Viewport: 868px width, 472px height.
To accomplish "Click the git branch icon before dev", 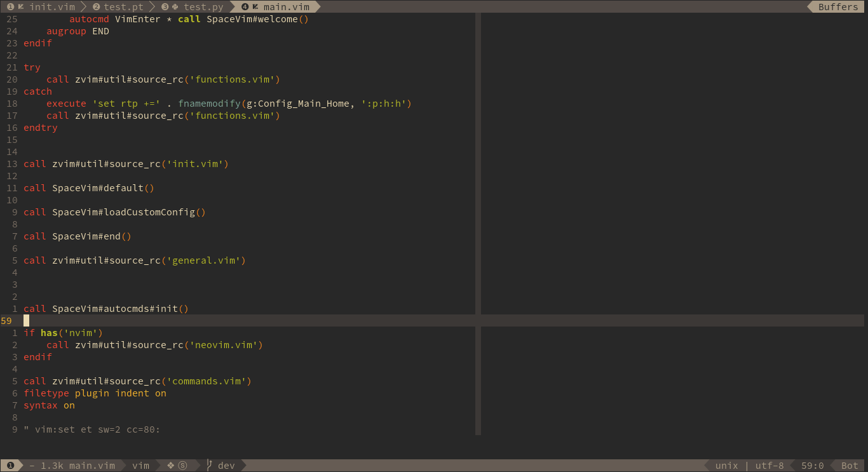I will tap(208, 465).
